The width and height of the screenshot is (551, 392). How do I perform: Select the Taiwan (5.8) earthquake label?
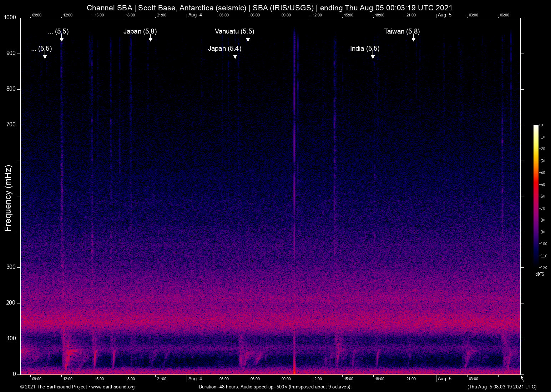point(401,31)
